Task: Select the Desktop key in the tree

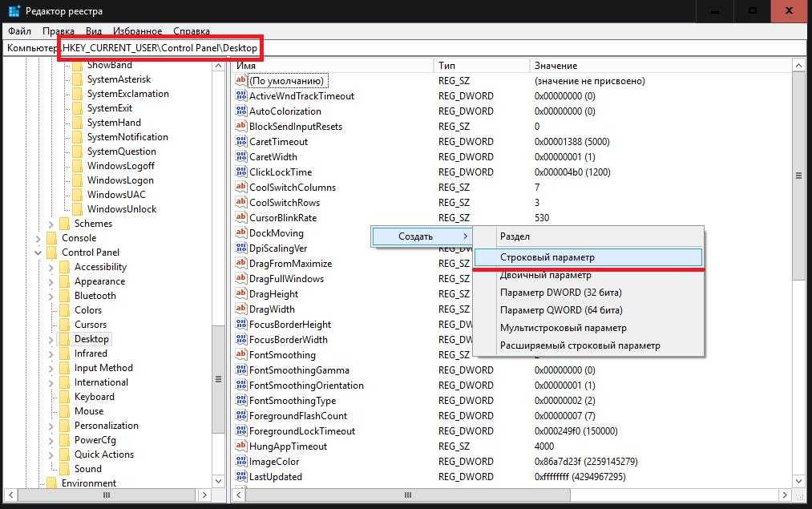Action: point(91,339)
